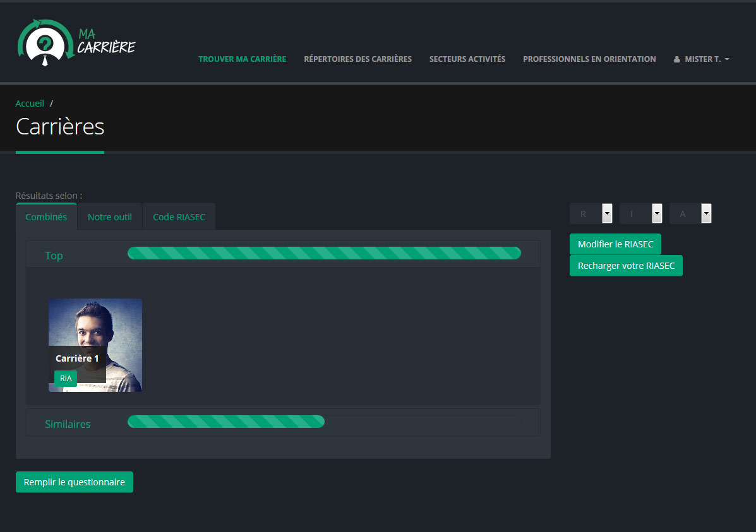Go to Trouver ma carrière menu
The height and width of the screenshot is (532, 756).
(x=242, y=59)
